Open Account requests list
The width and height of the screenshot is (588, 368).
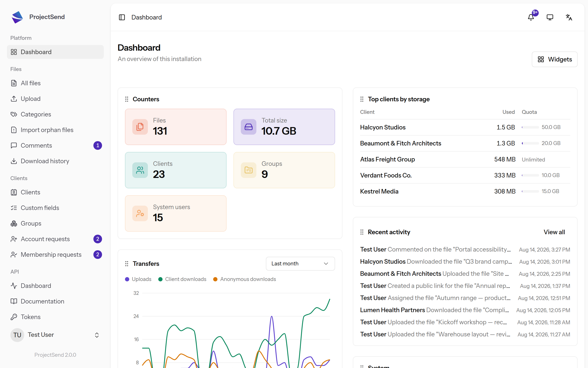55,239
